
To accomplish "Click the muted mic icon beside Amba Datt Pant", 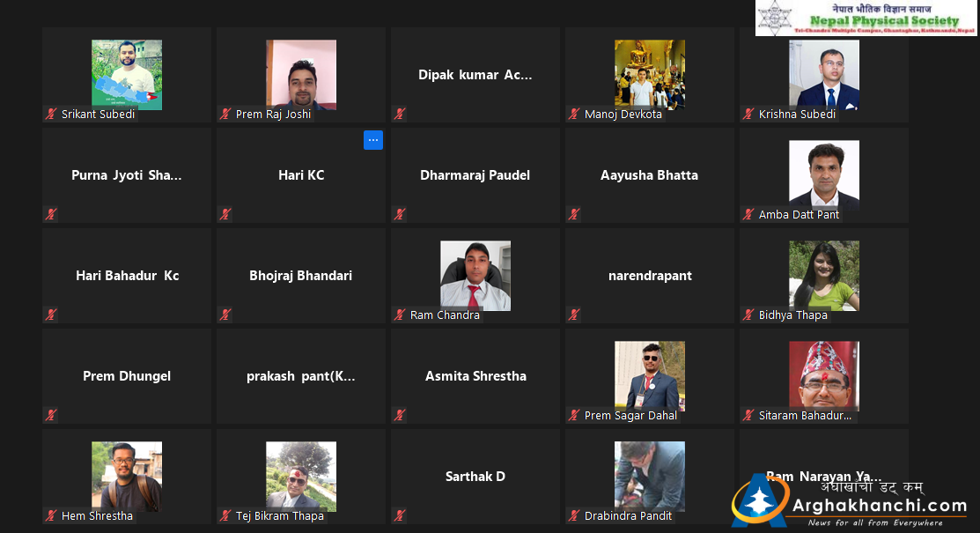I will [748, 215].
